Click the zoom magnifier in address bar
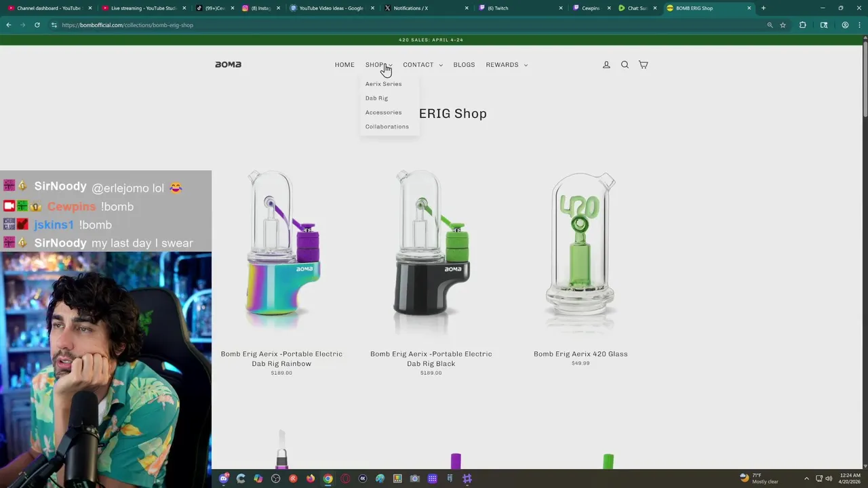The width and height of the screenshot is (868, 488). (x=770, y=25)
